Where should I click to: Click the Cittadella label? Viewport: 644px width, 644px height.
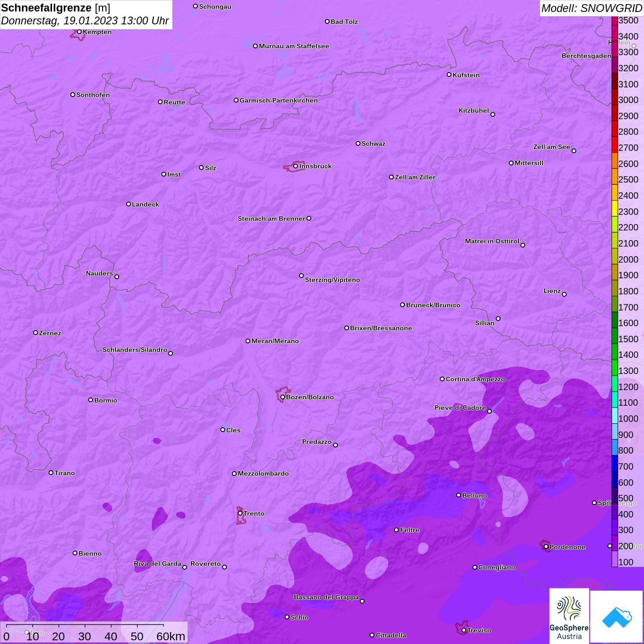[391, 635]
